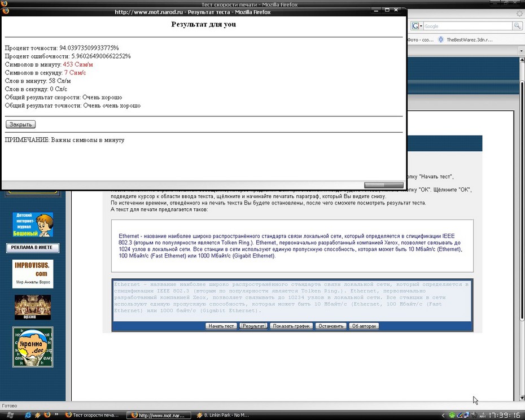
Task: Click the green tray icon
Action: (452, 415)
